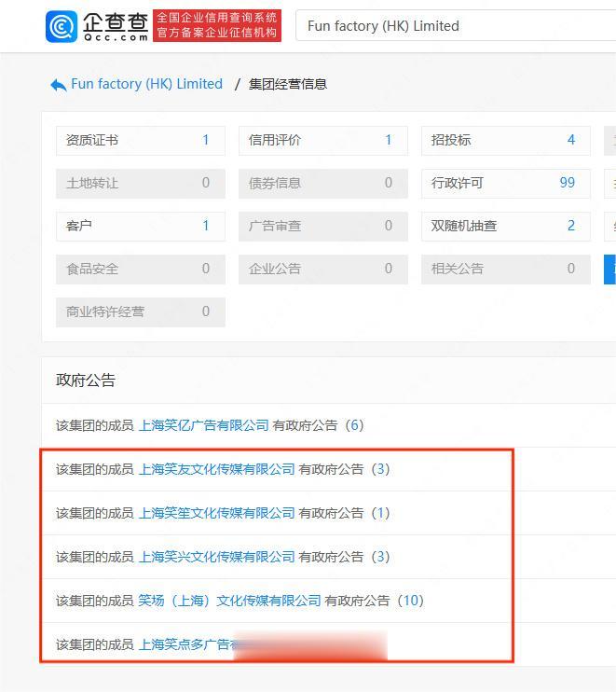Click the red 全国企业信用查询系统 banner
Screen dimensions: 616x692
tap(217, 25)
